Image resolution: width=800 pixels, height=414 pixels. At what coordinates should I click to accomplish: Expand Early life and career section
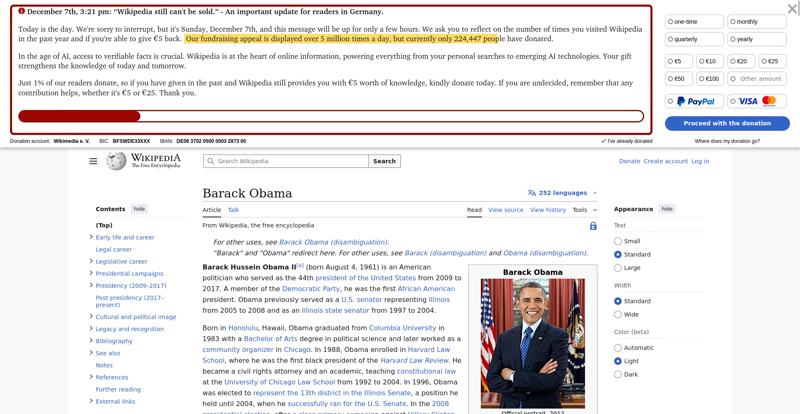pyautogui.click(x=91, y=237)
